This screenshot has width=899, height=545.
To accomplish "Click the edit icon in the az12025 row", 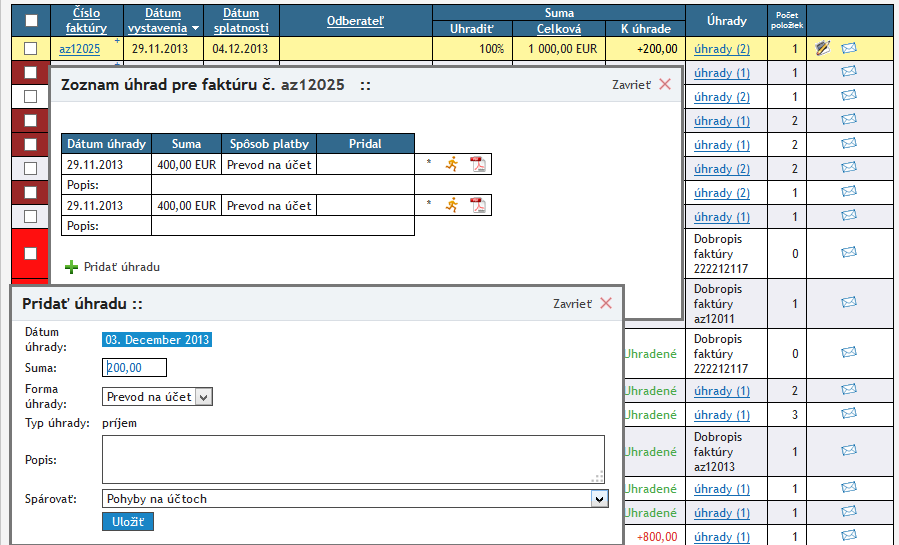I will tap(822, 48).
